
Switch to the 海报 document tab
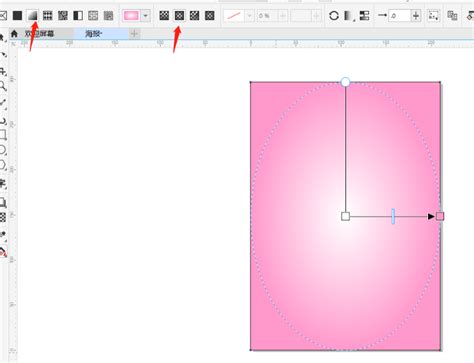click(x=101, y=34)
